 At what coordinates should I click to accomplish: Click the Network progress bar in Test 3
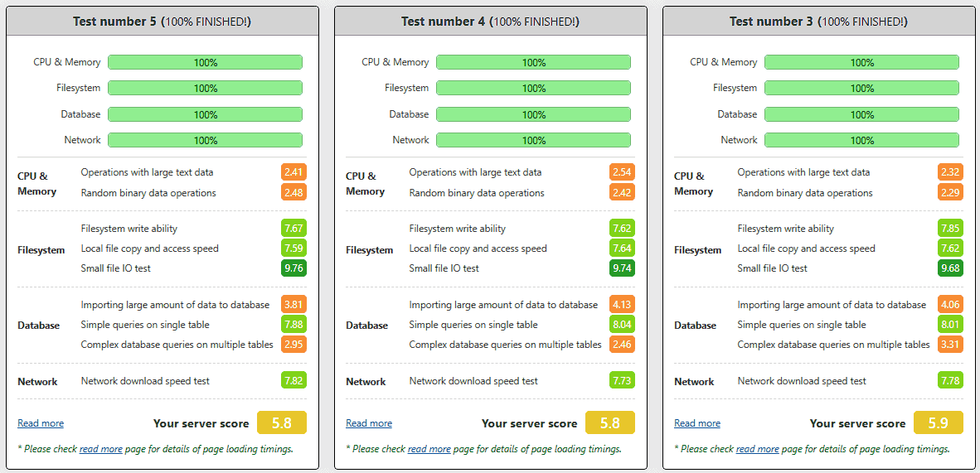[861, 140]
